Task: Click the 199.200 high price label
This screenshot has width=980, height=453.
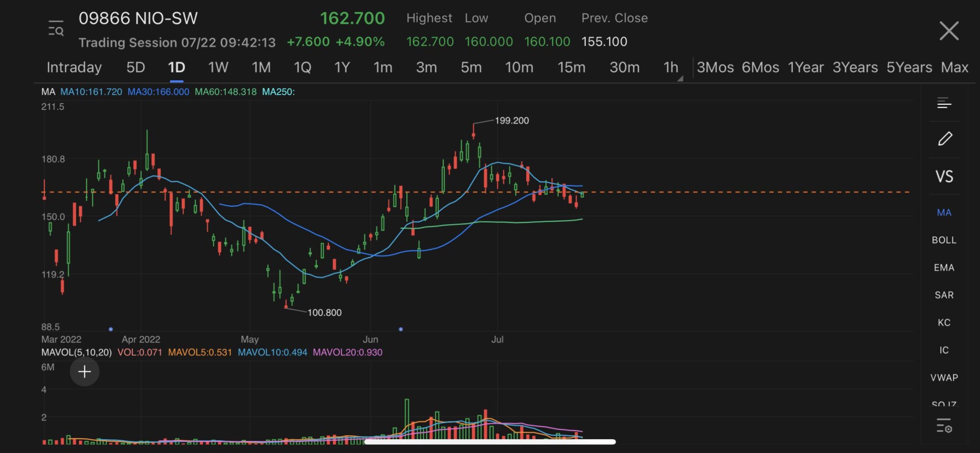Action: pyautogui.click(x=512, y=121)
